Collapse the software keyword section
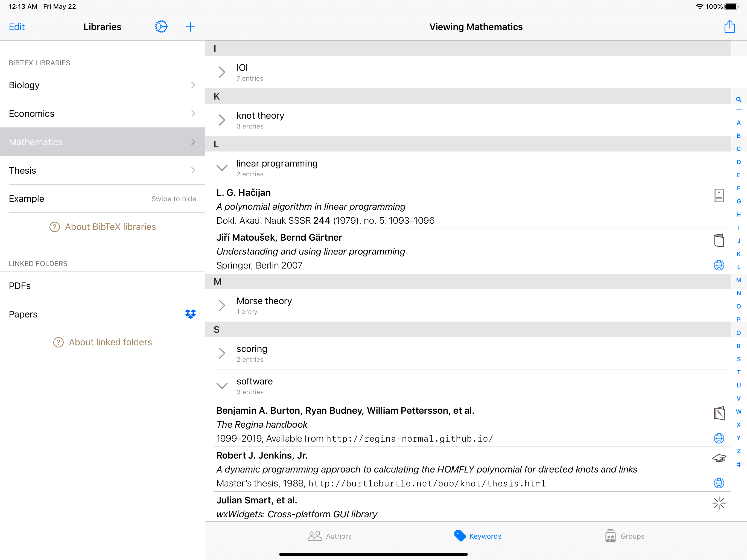 pyautogui.click(x=222, y=386)
